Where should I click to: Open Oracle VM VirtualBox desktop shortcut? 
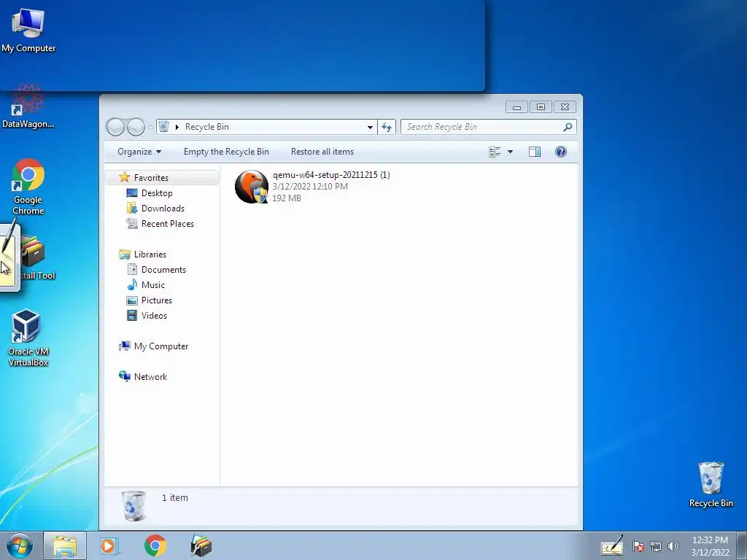click(x=28, y=338)
